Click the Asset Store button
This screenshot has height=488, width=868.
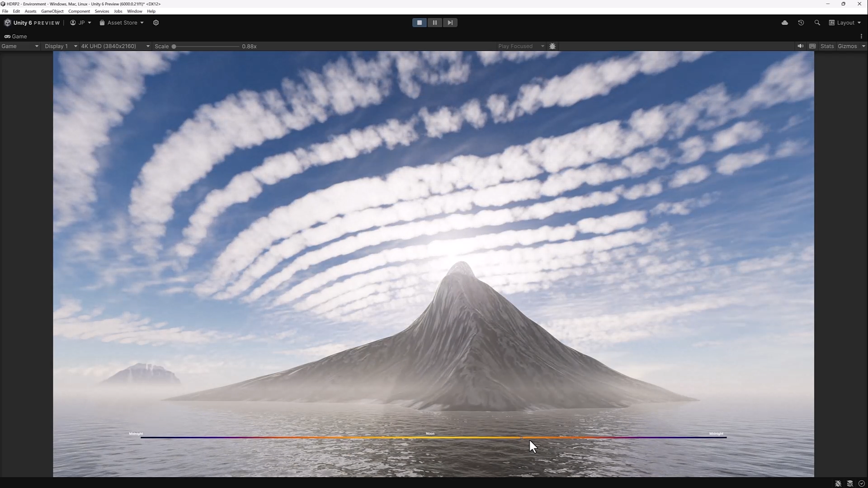click(122, 23)
